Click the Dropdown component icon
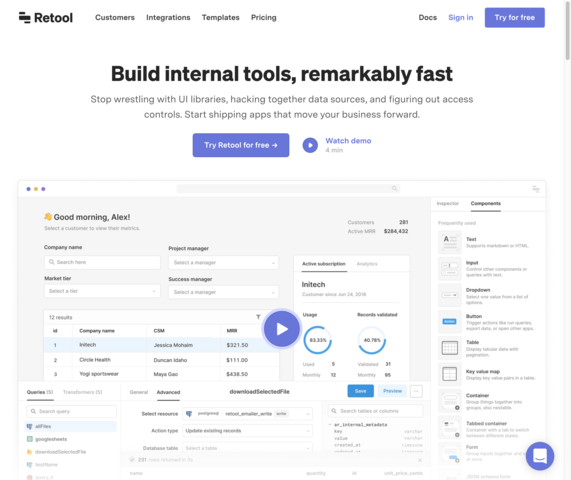This screenshot has width=571, height=480. pyautogui.click(x=449, y=295)
